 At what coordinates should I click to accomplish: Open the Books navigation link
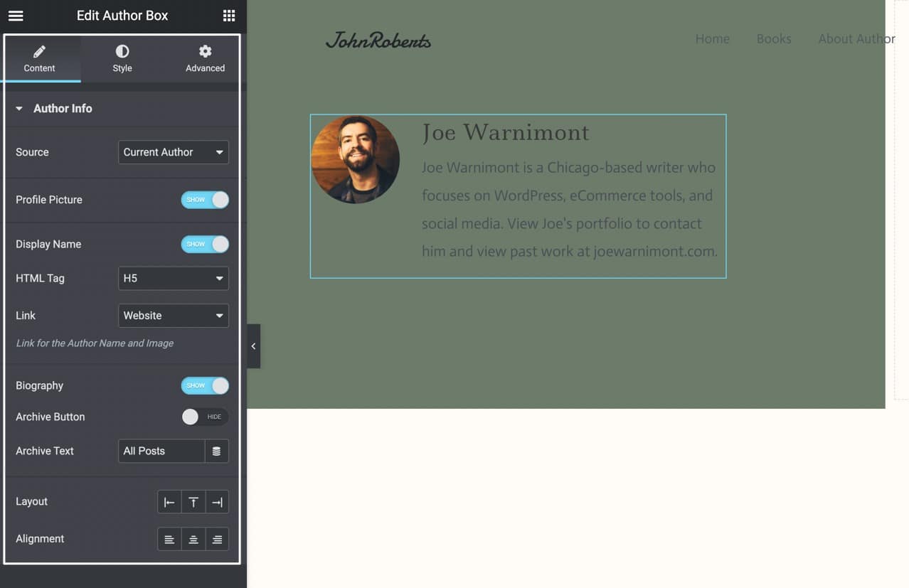pyautogui.click(x=774, y=38)
